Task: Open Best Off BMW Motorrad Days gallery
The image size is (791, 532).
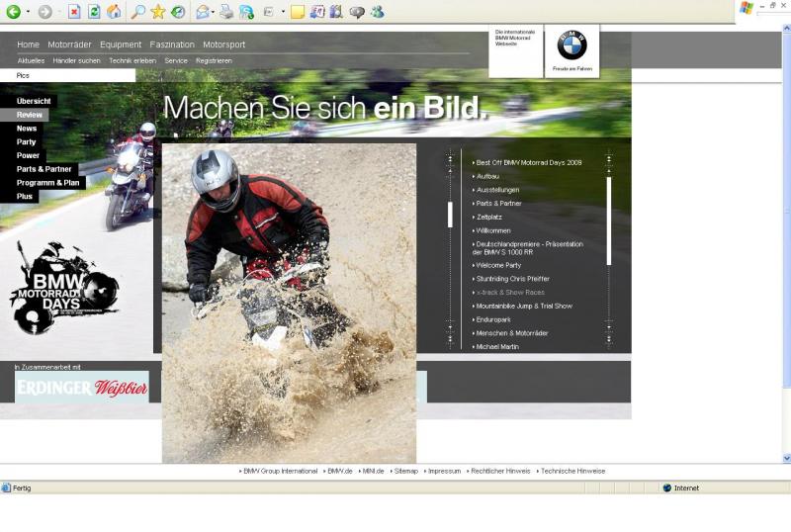Action: tap(529, 162)
